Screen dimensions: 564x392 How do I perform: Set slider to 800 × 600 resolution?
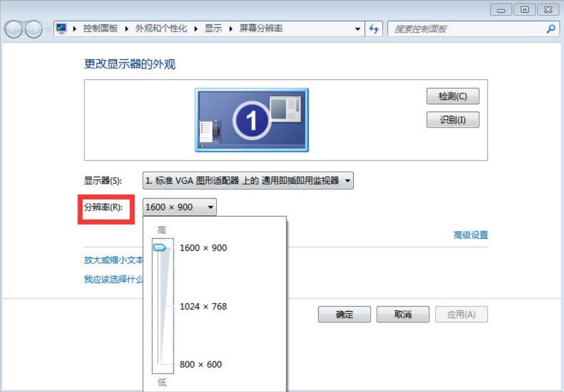[201, 364]
